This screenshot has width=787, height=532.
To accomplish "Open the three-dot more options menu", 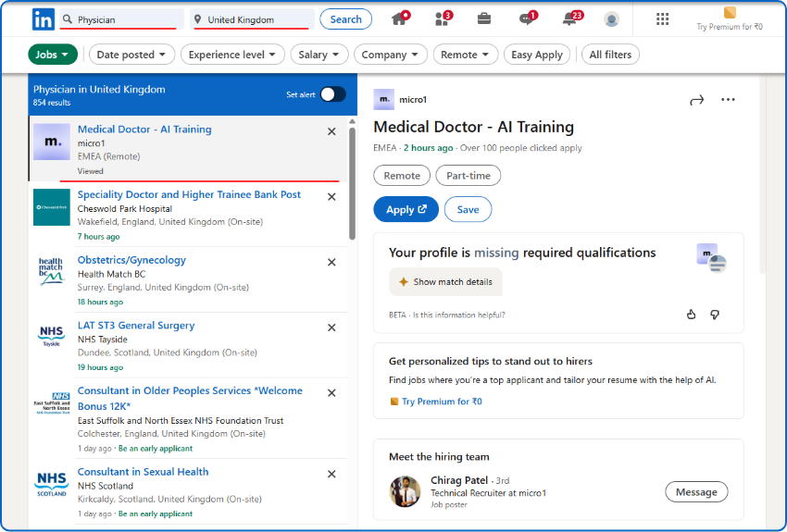I will (728, 100).
